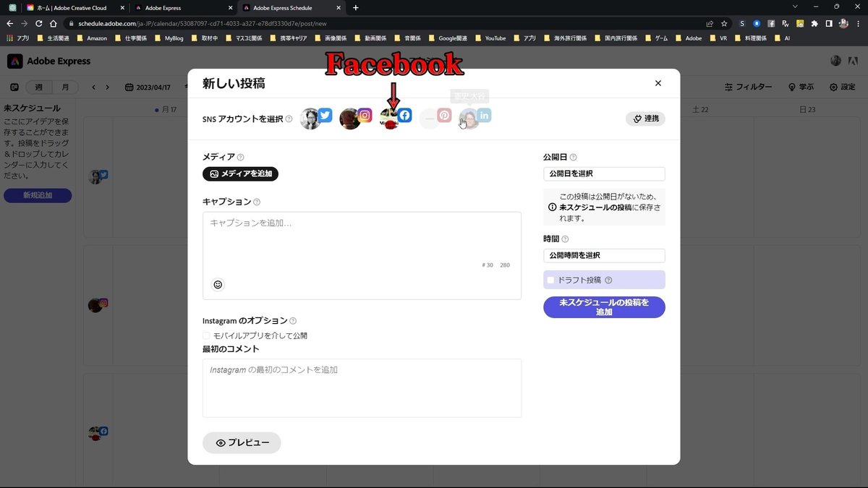Open the 公開日を選択 date dropdown
868x488 pixels.
(604, 174)
